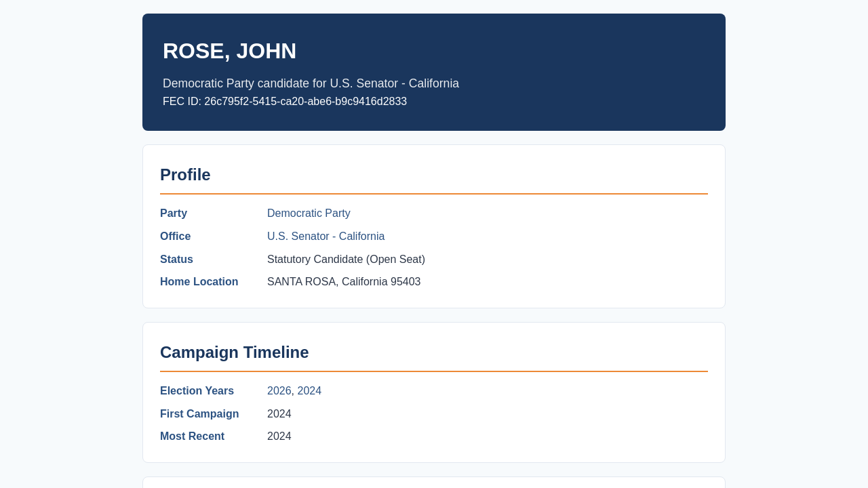Click the First Campaign year value
Image resolution: width=868 pixels, height=488 pixels.
279,414
